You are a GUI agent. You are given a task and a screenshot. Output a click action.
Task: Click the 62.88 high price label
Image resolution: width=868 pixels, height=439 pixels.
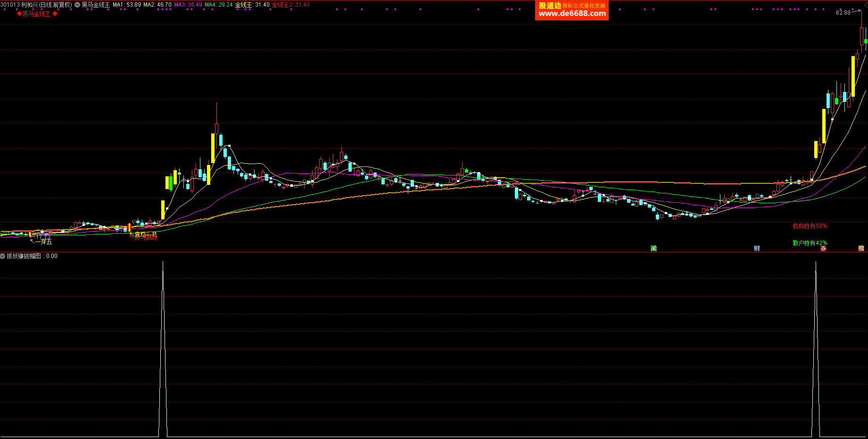click(843, 13)
